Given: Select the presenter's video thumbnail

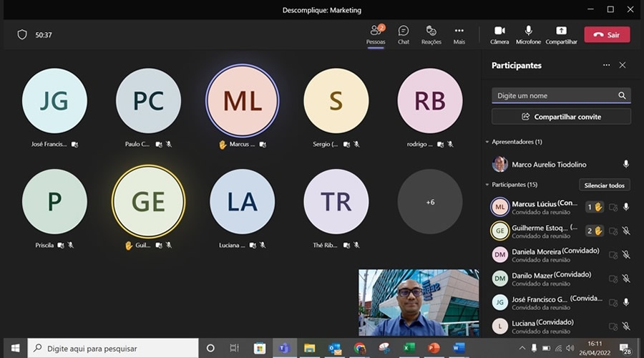Looking at the screenshot, I should click(419, 302).
